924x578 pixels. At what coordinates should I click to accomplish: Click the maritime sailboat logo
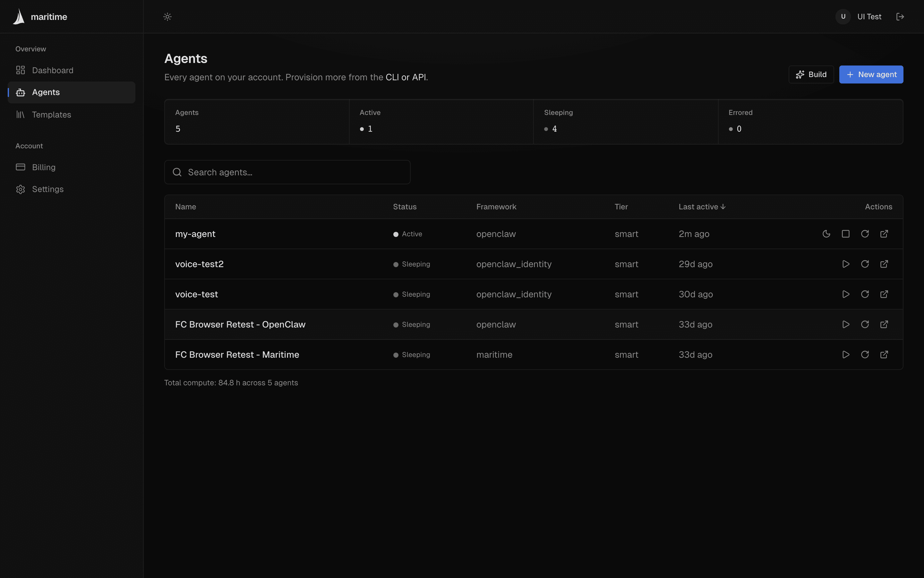click(x=19, y=17)
